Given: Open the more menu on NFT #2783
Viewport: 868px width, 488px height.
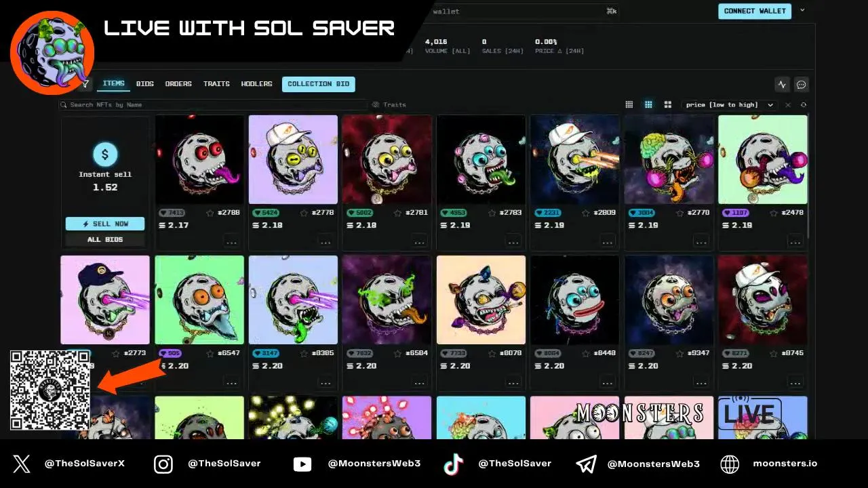Looking at the screenshot, I should click(513, 241).
